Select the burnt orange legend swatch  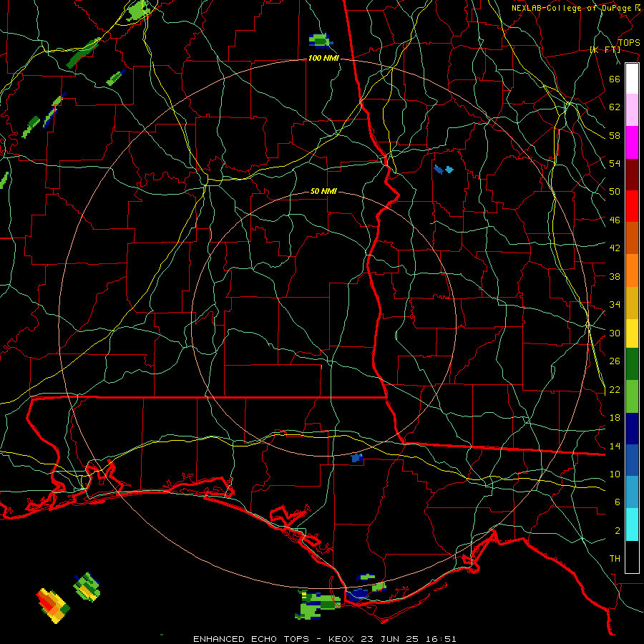tap(632, 238)
